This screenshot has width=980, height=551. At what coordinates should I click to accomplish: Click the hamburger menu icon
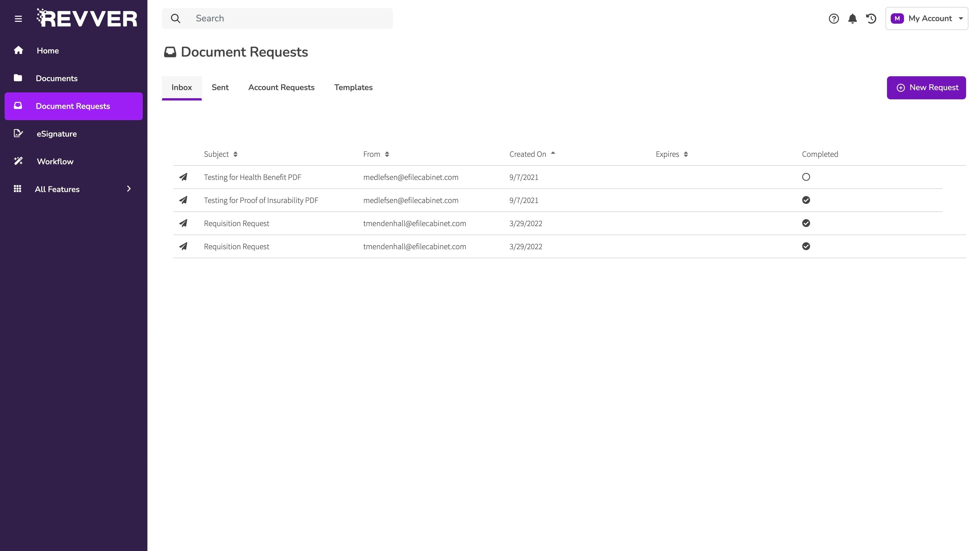point(18,19)
